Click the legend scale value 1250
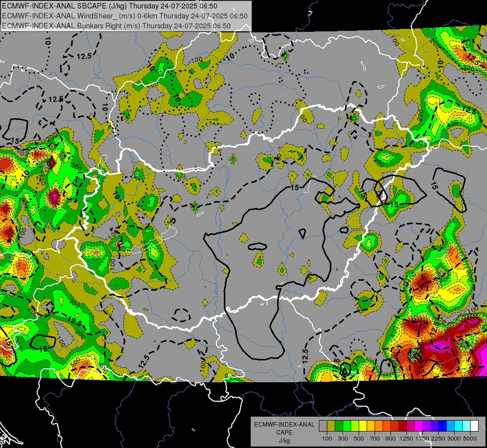 click(x=406, y=439)
